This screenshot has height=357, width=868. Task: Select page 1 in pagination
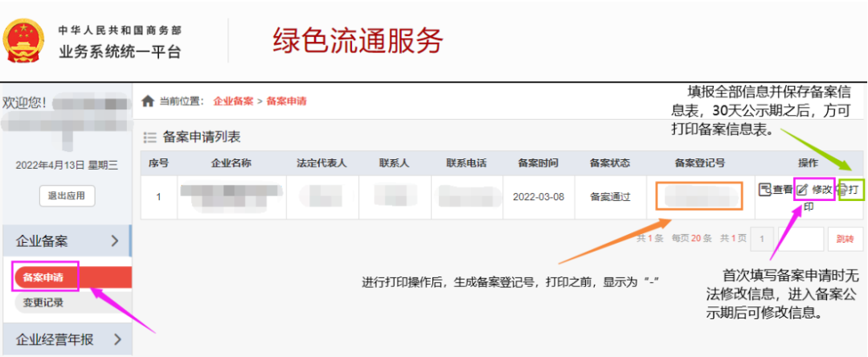pos(762,239)
